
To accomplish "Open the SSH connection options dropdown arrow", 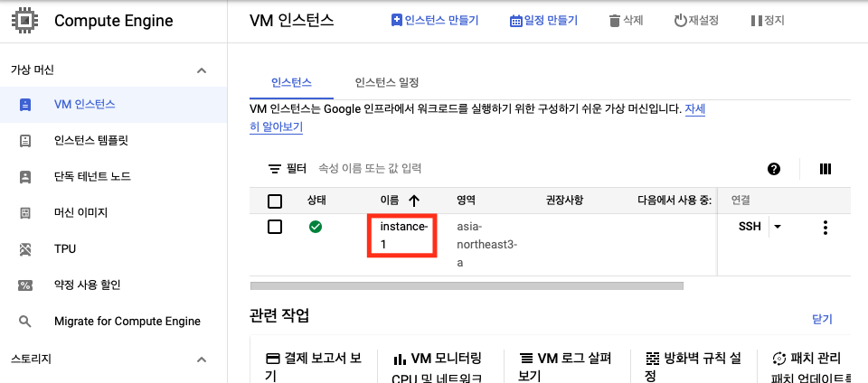I will 778,227.
